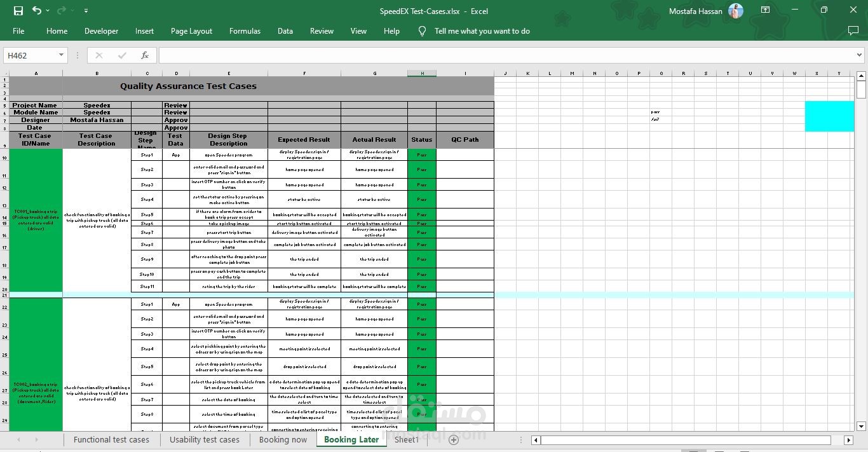Click the Test Case Description heading cell
This screenshot has width=868, height=452.
pyautogui.click(x=97, y=140)
